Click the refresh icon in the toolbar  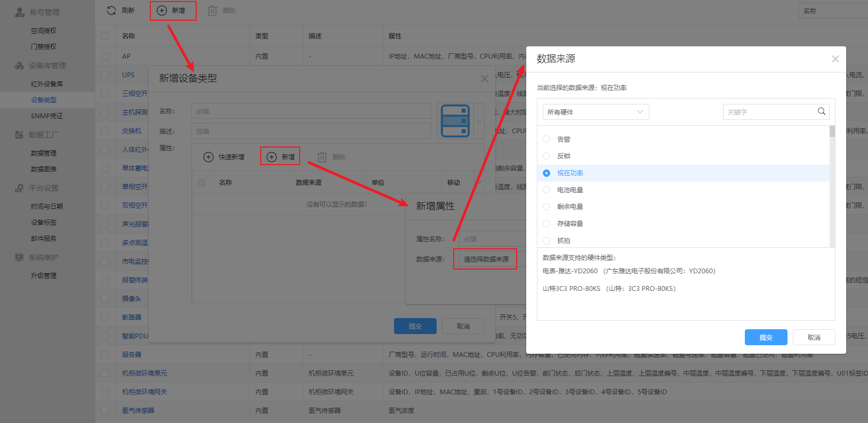pyautogui.click(x=111, y=11)
